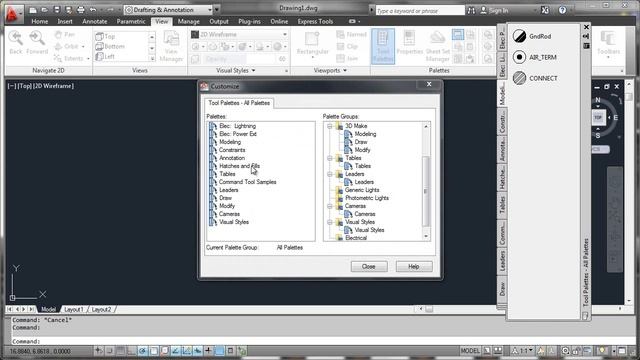The width and height of the screenshot is (640, 360).
Task: Click the tool palette properties icon
Action: click(586, 45)
